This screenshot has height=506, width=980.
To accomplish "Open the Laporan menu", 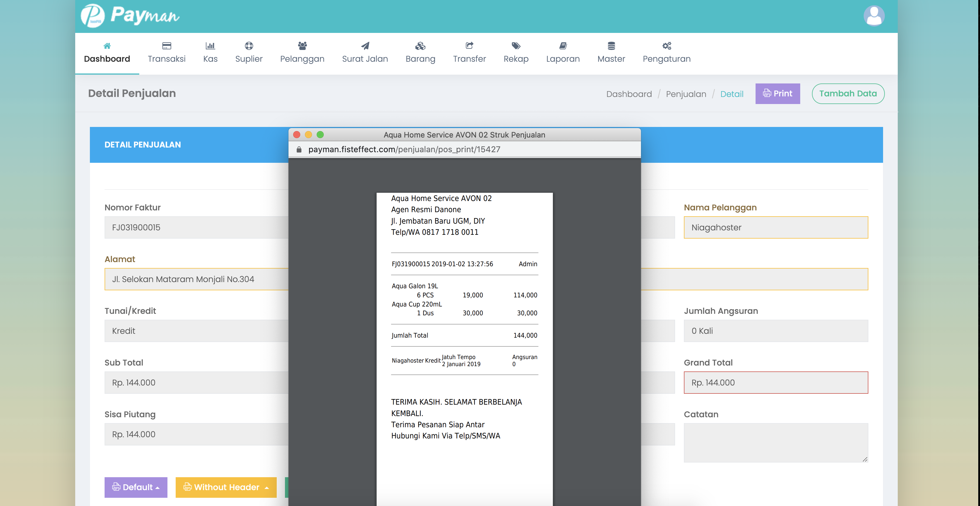I will click(563, 53).
